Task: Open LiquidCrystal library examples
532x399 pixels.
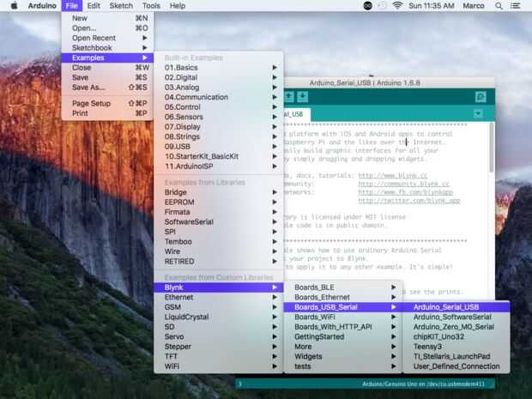Action: tap(219, 317)
